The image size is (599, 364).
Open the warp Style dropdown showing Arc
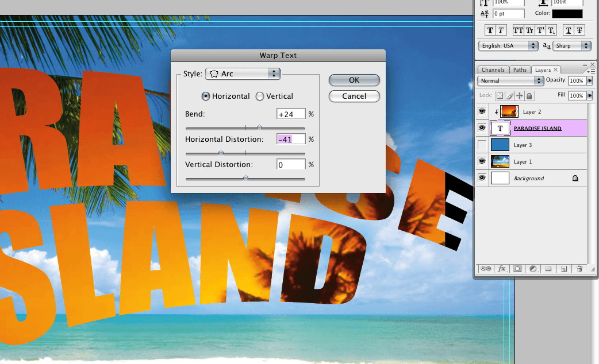[x=242, y=74]
